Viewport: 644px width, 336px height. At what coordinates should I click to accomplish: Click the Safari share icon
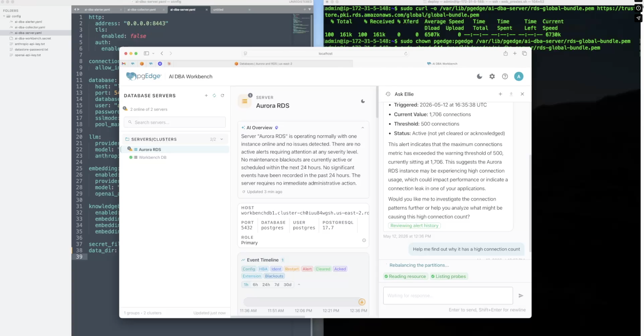(505, 53)
